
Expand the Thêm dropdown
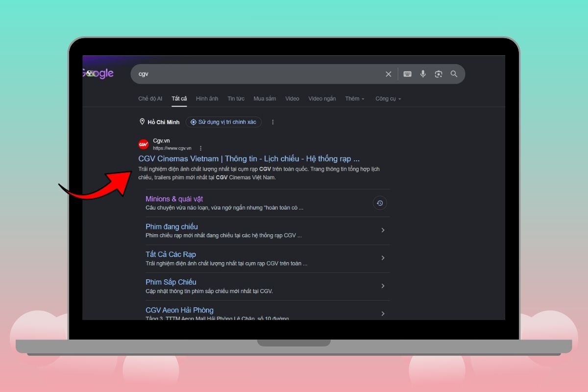tap(355, 98)
